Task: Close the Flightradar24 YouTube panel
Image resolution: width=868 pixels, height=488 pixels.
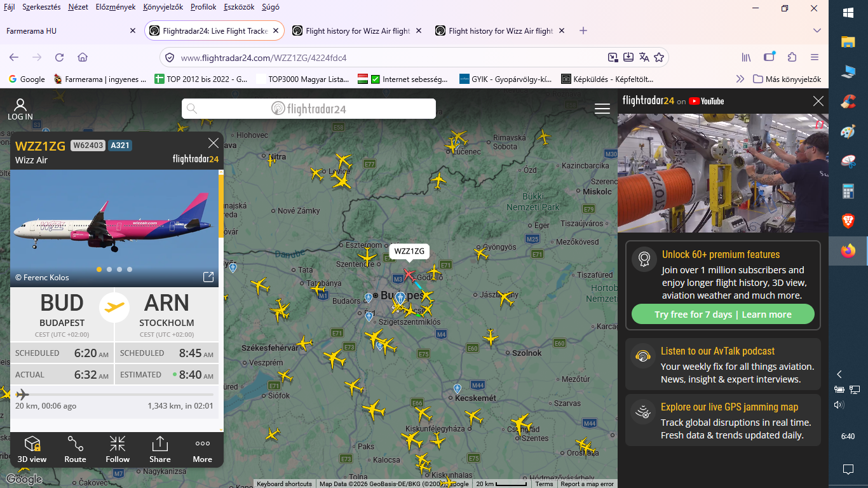Action: [x=818, y=101]
